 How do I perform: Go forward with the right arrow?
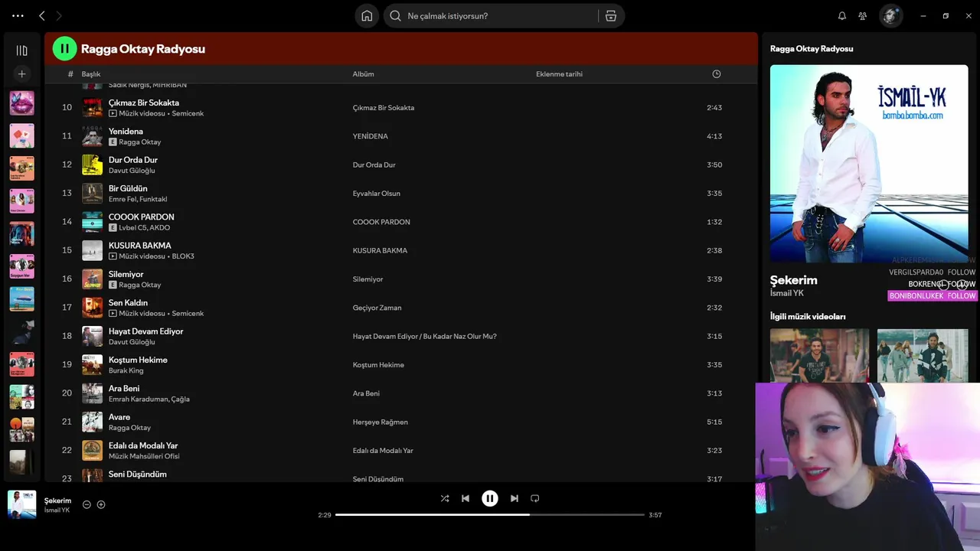(59, 15)
